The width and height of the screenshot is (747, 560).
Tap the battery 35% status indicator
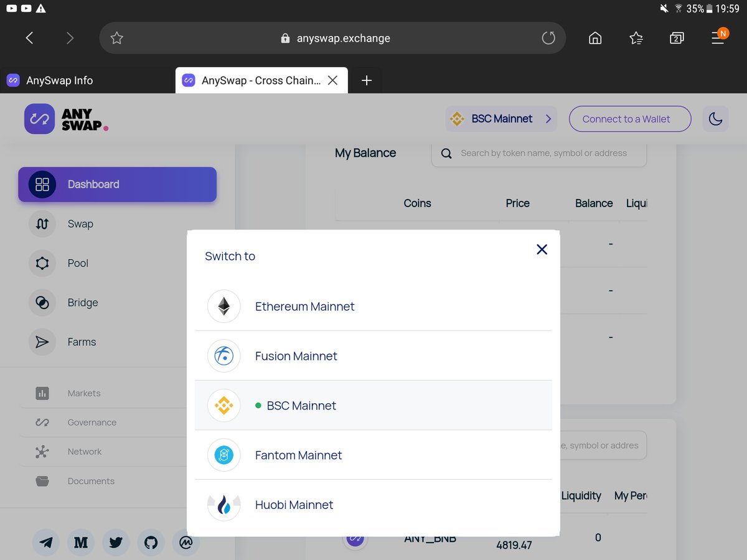point(699,9)
